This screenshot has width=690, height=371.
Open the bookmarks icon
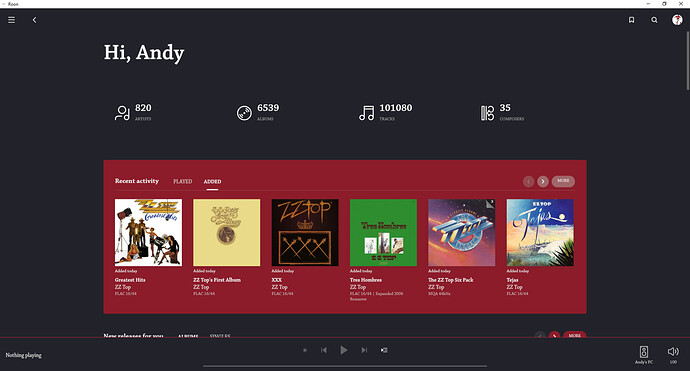click(631, 20)
